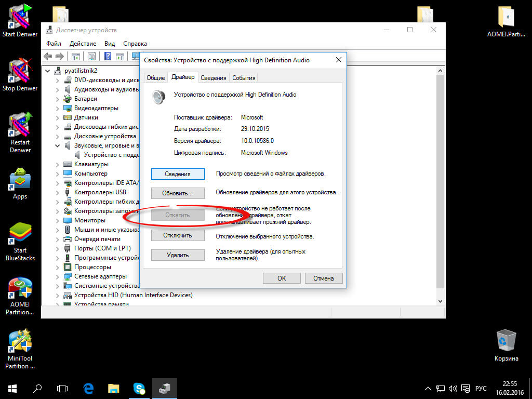Select the Драйвер tab
This screenshot has height=399, width=532.
pyautogui.click(x=183, y=77)
